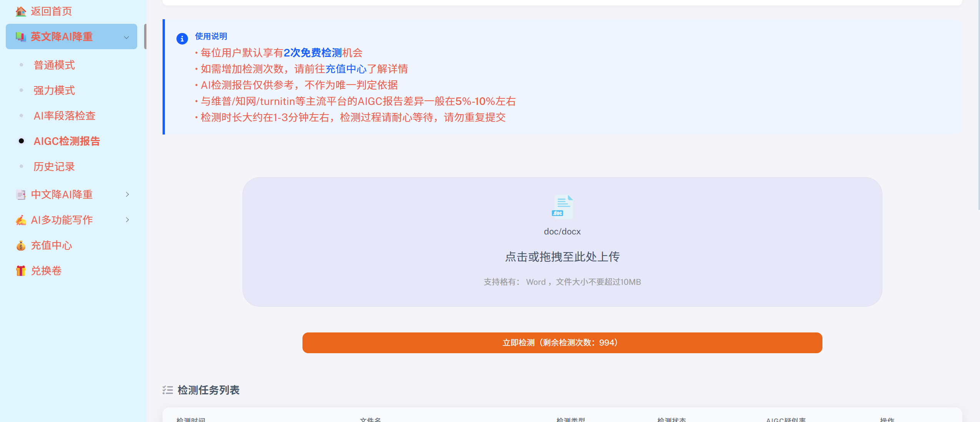The image size is (980, 422).
Task: Click the money bag icon for 充值中心
Action: point(21,246)
